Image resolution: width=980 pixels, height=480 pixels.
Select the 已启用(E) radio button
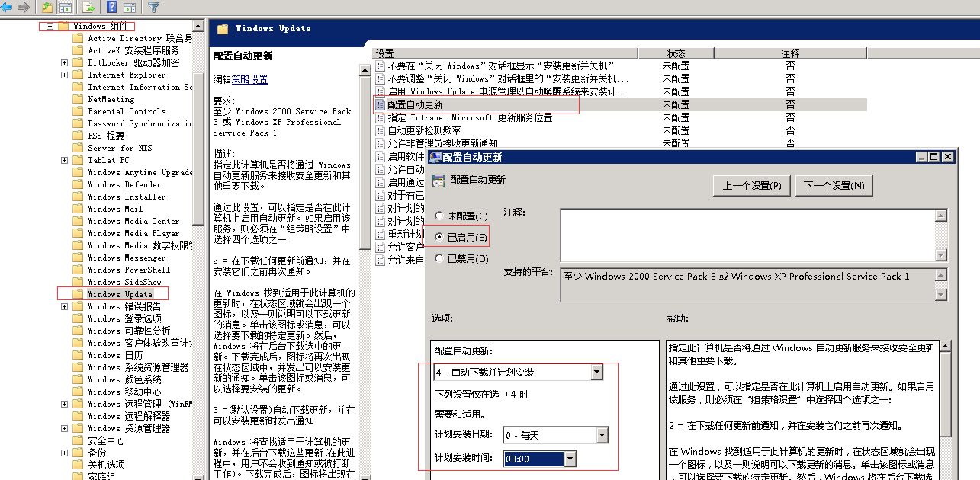click(439, 237)
